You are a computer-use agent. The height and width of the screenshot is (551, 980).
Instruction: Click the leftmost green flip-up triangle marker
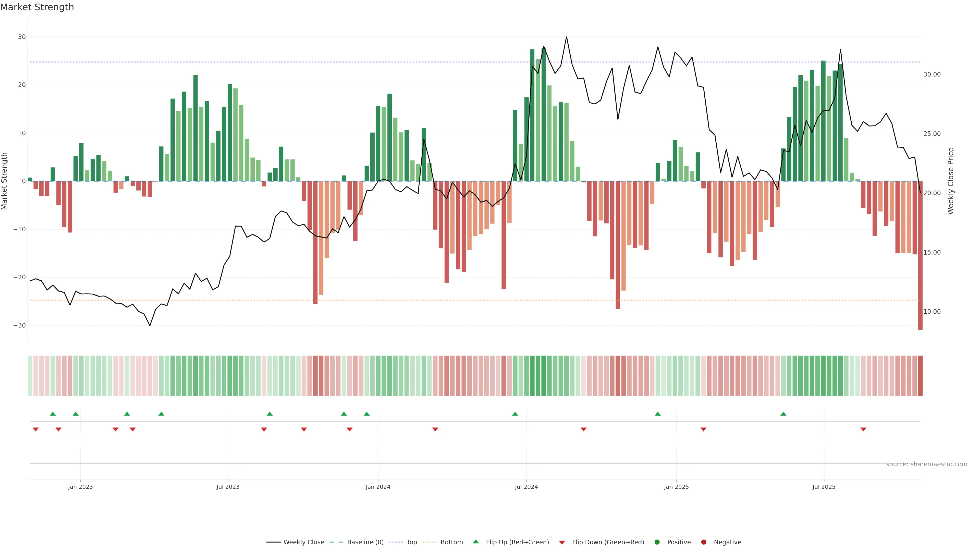coord(53,414)
